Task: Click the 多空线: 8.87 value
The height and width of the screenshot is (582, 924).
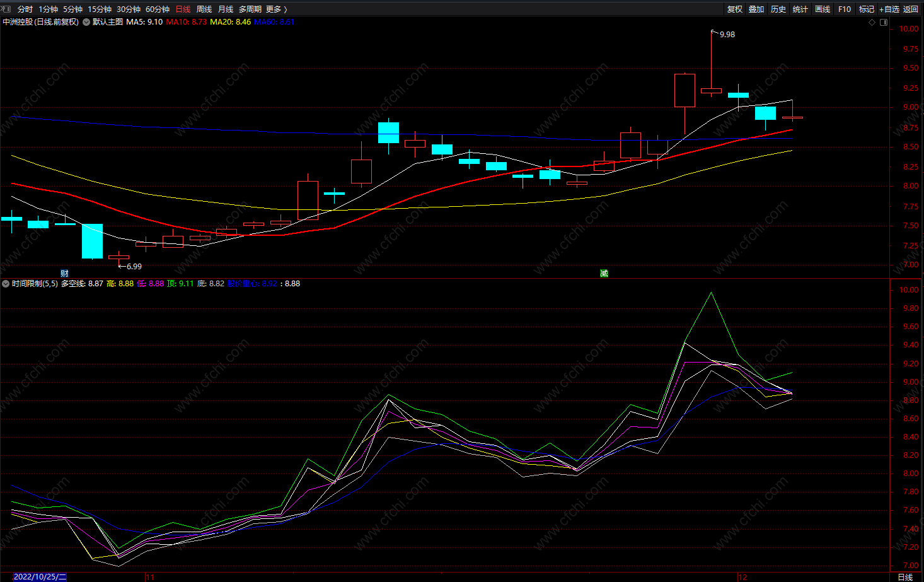Action: 82,284
